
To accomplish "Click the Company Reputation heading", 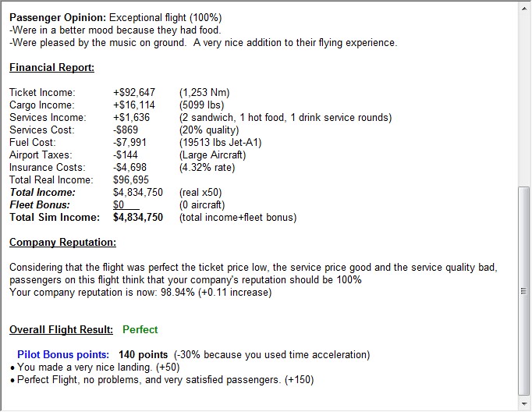I will (62, 243).
